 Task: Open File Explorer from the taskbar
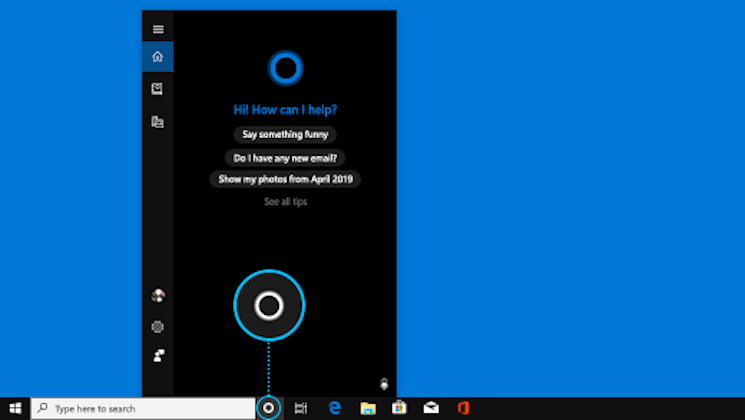pyautogui.click(x=367, y=408)
